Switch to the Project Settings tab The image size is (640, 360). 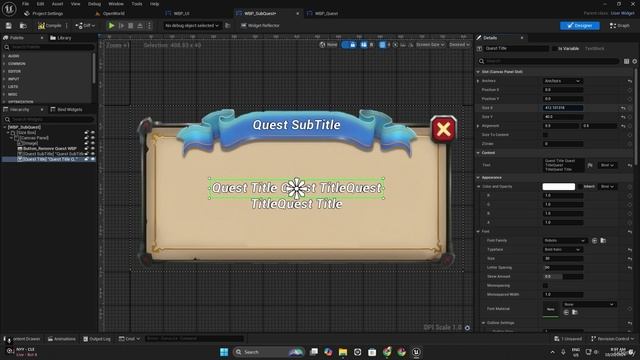pos(43,13)
